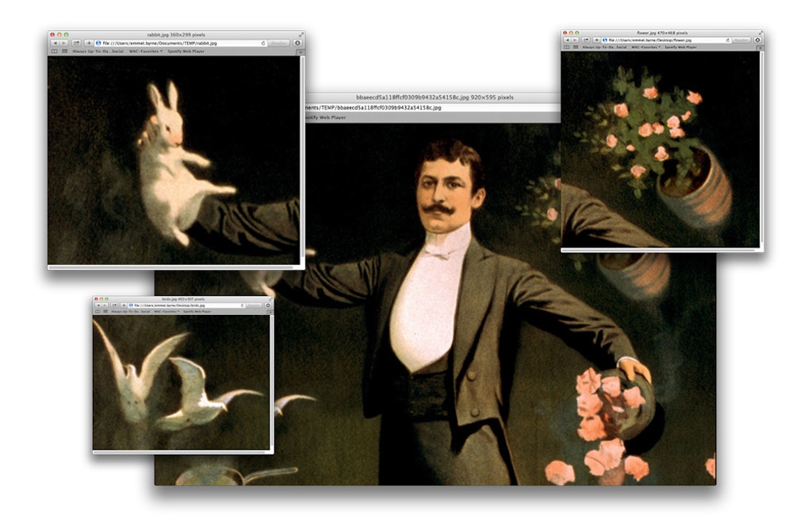Click the Reader button in the rabbit.jpg window
812x522 pixels.
coord(279,43)
